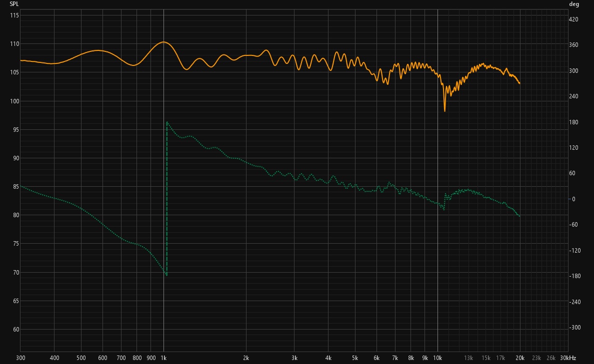Screen dimensions: 594x364
Task: Click the SPL axis title
Action: coord(14,4)
